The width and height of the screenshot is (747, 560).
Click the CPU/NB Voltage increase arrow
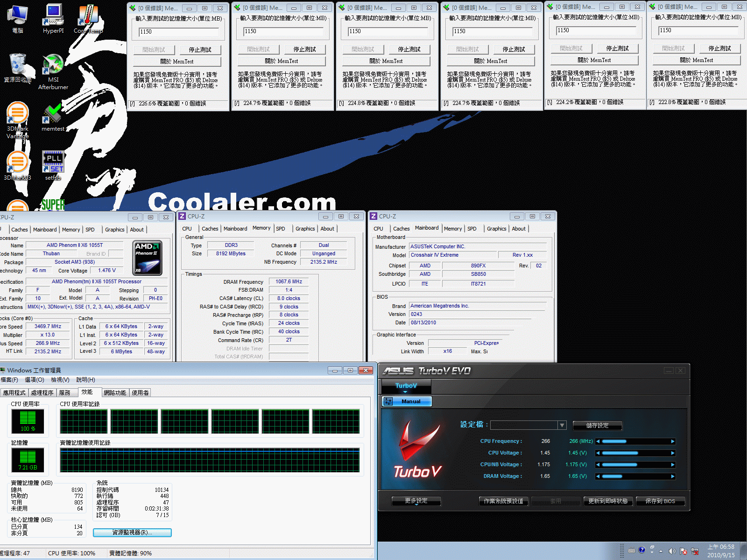pos(673,464)
